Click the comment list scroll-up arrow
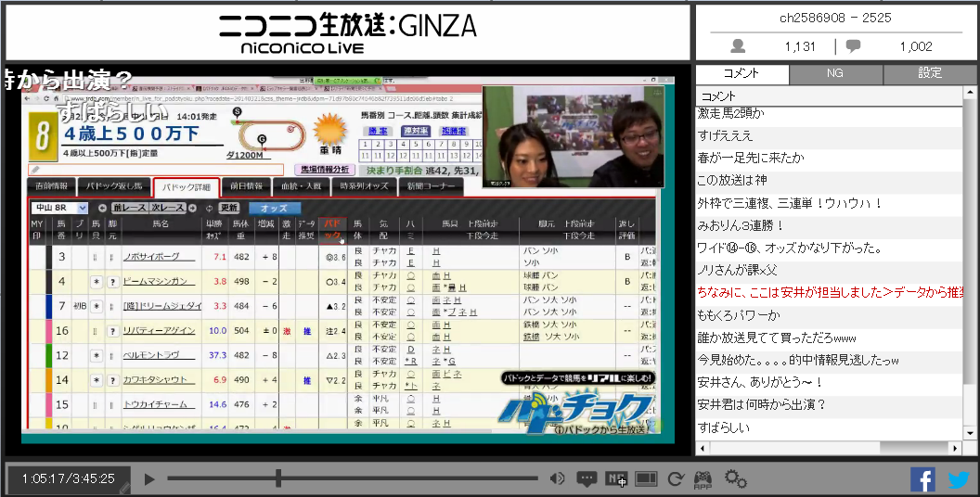This screenshot has height=497, width=980. 970,93
